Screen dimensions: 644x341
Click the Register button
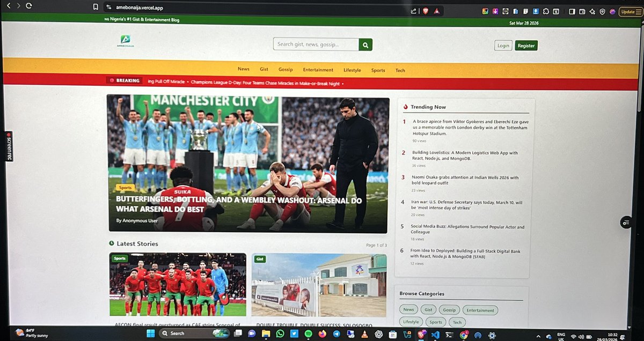tap(526, 46)
